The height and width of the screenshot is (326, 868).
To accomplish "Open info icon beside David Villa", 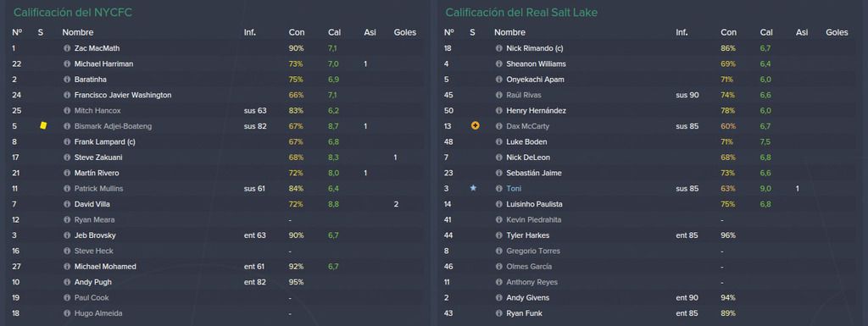I will point(68,204).
